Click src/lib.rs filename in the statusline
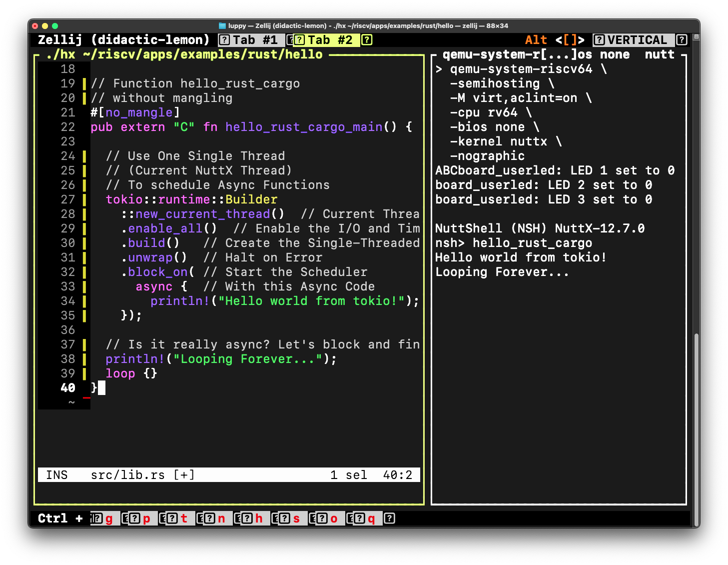728x565 pixels. click(127, 475)
